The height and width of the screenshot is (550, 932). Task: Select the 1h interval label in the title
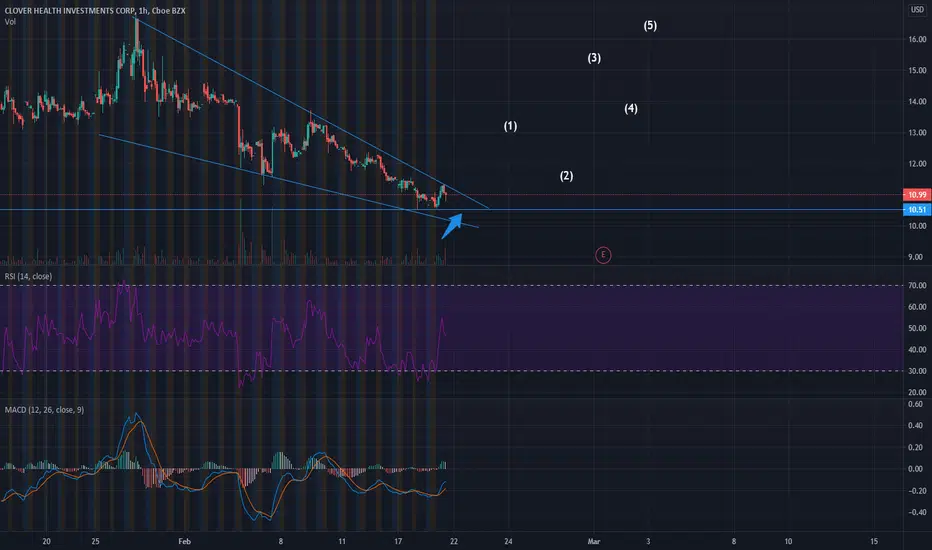pos(141,11)
